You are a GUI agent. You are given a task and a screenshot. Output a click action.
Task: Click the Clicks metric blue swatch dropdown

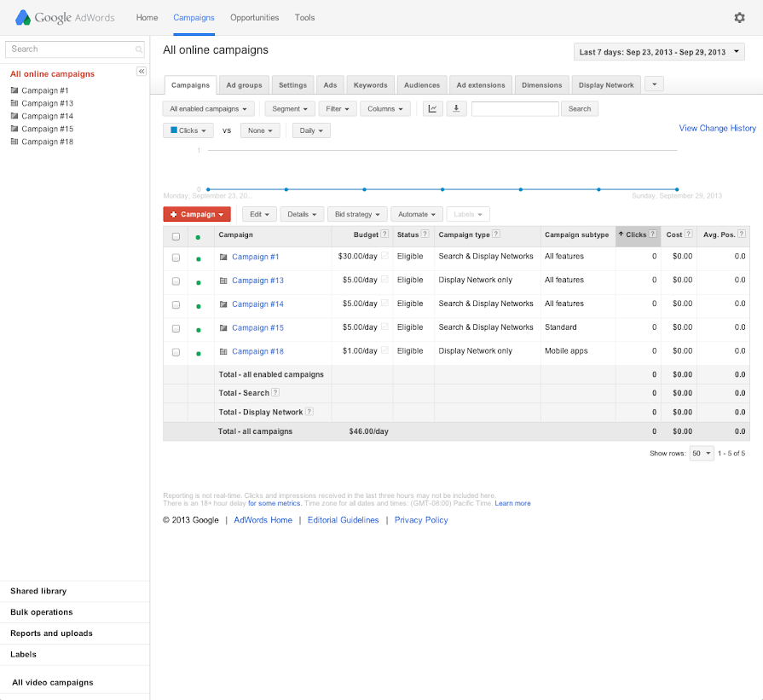(x=188, y=130)
